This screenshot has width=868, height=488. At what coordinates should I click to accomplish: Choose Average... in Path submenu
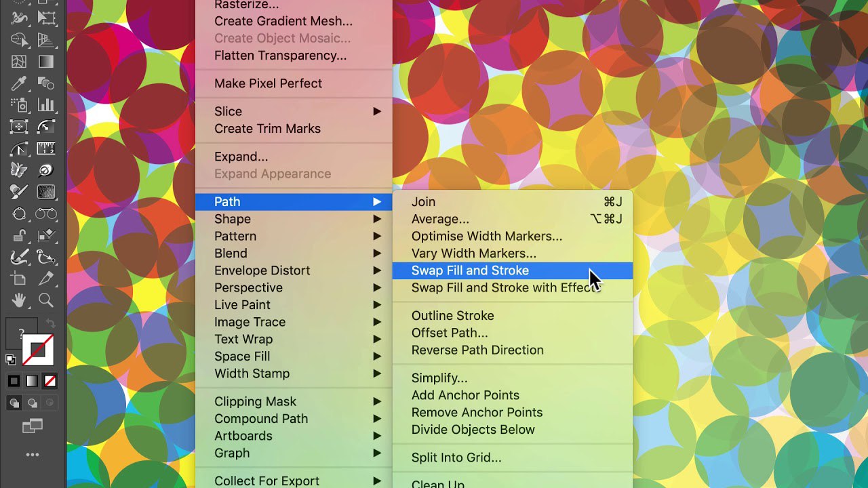point(513,219)
